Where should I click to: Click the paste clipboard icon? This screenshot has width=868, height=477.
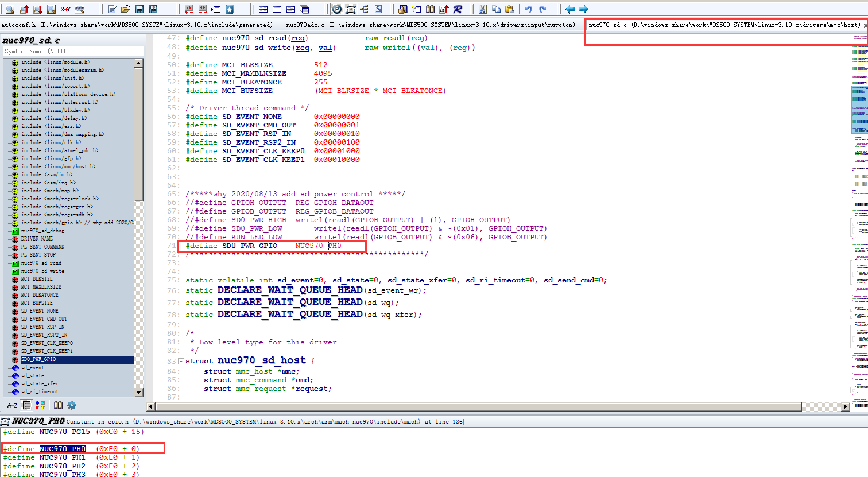point(510,9)
